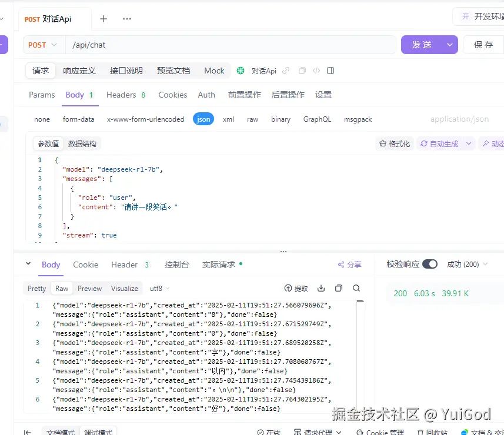Click 格式化 format button
The height and width of the screenshot is (435, 504).
coord(395,143)
